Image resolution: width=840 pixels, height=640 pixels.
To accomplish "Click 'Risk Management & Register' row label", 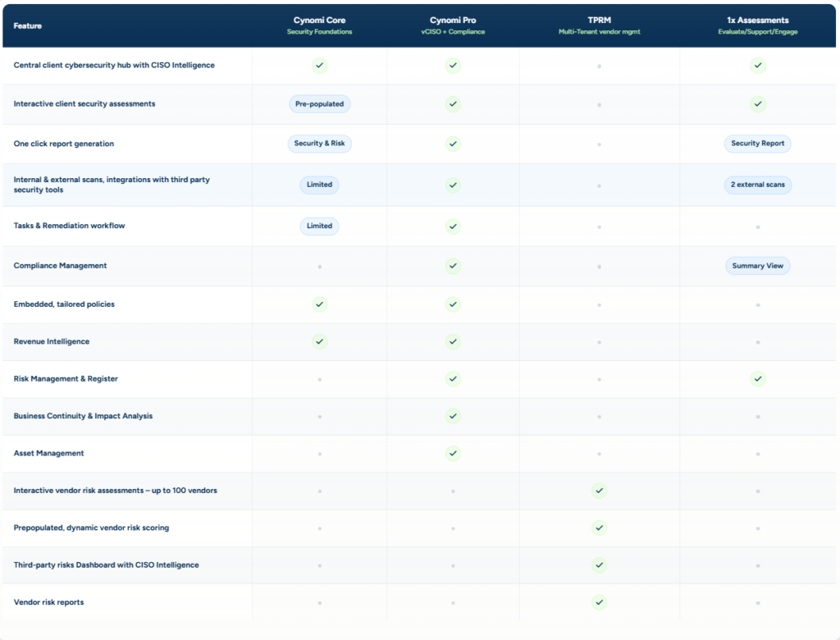I will (x=66, y=379).
